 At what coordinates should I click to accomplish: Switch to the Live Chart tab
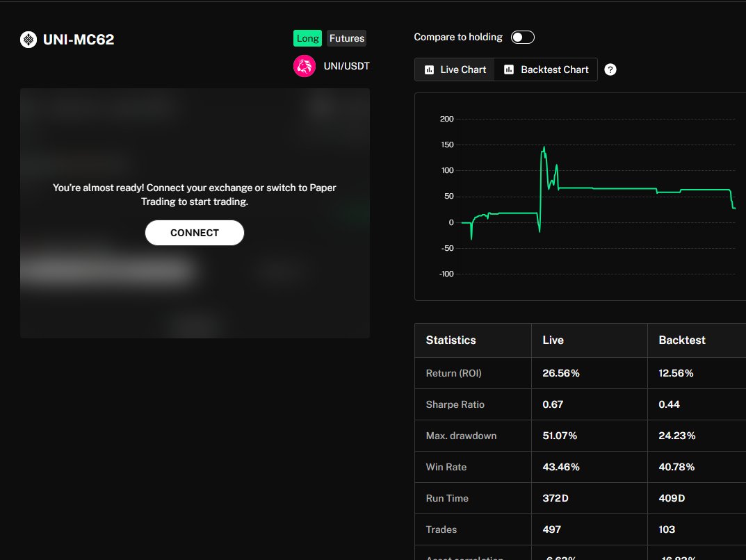point(455,69)
